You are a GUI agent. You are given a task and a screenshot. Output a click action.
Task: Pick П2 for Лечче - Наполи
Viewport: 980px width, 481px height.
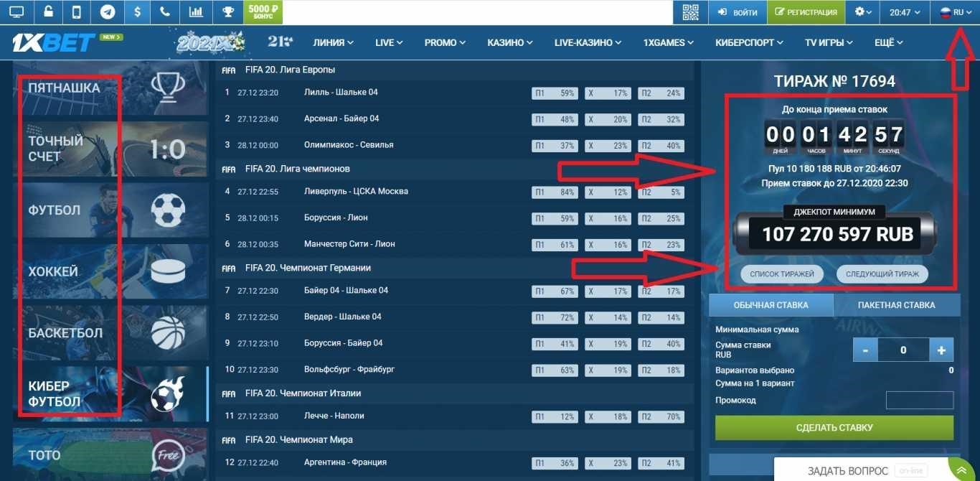(x=661, y=416)
